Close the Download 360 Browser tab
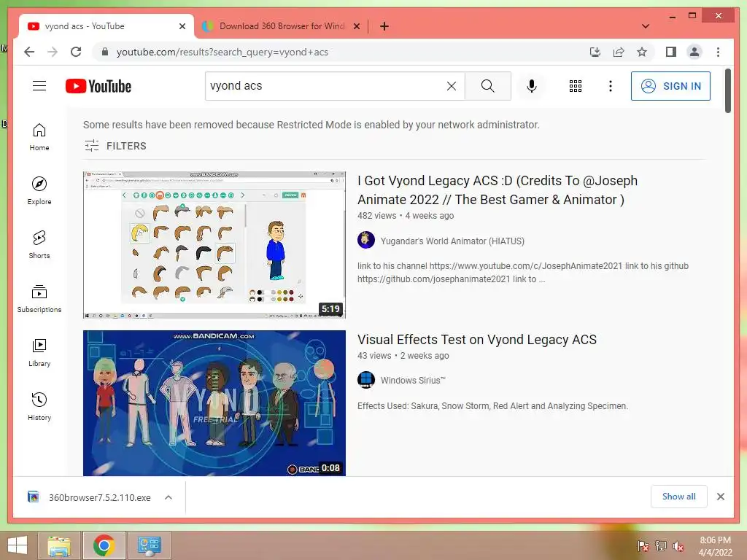Viewport: 747px width, 560px height. (356, 26)
